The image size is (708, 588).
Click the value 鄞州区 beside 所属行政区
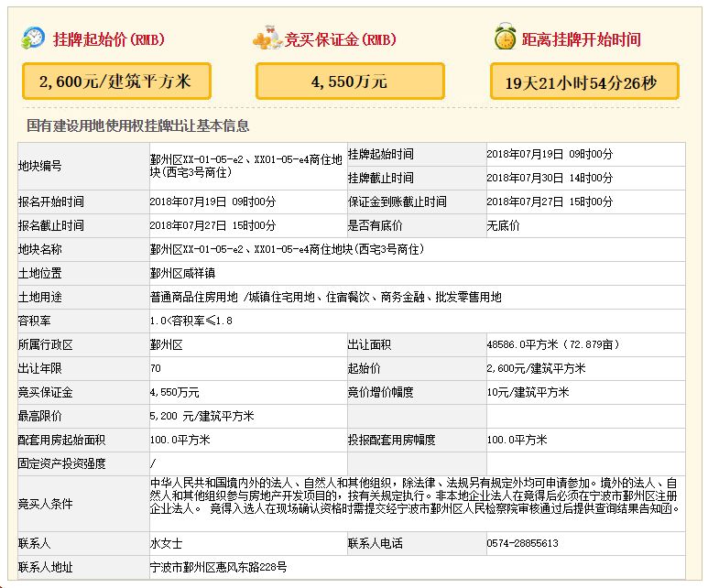tap(166, 345)
